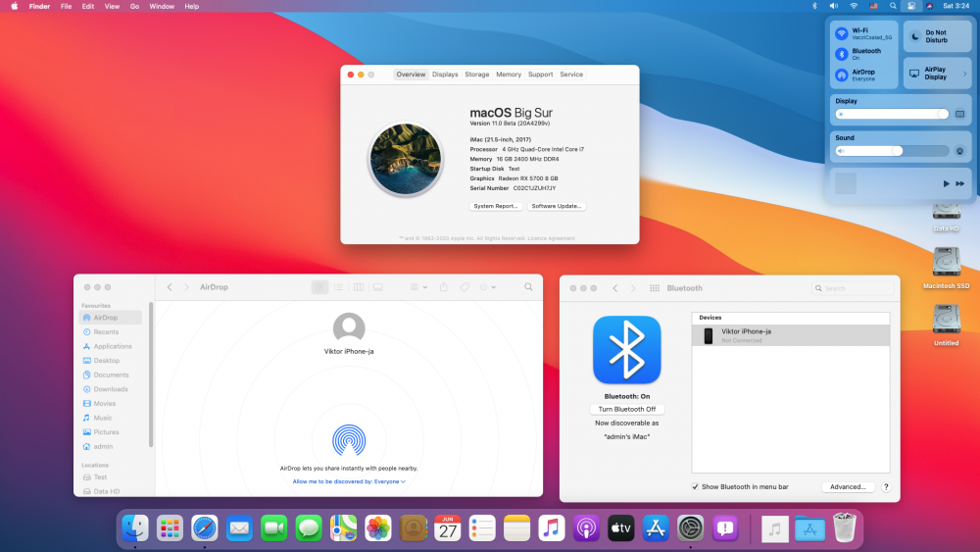
Task: Switch Finder to list view
Action: (x=338, y=287)
